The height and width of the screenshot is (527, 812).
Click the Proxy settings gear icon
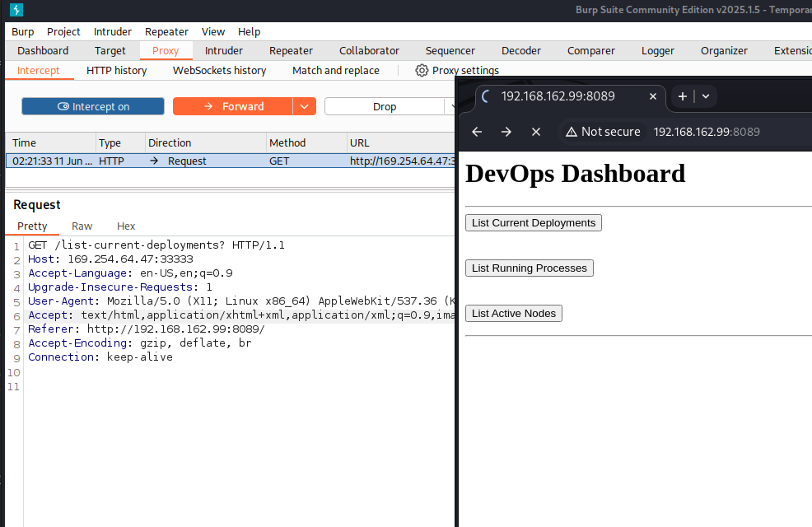click(422, 71)
